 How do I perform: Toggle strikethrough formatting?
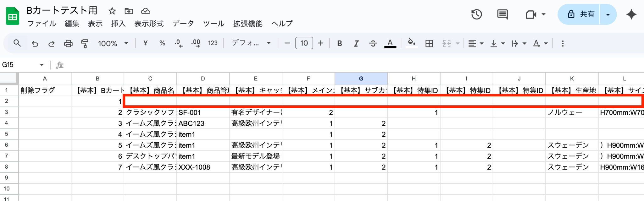point(373,43)
